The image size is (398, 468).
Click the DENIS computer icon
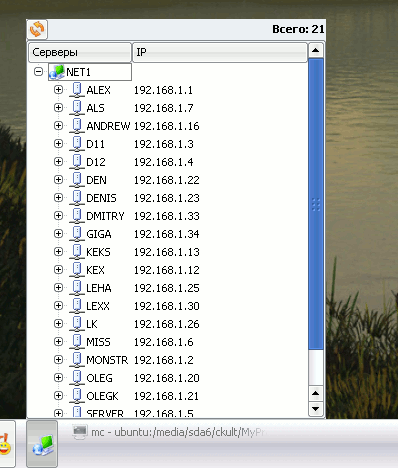[x=77, y=198]
